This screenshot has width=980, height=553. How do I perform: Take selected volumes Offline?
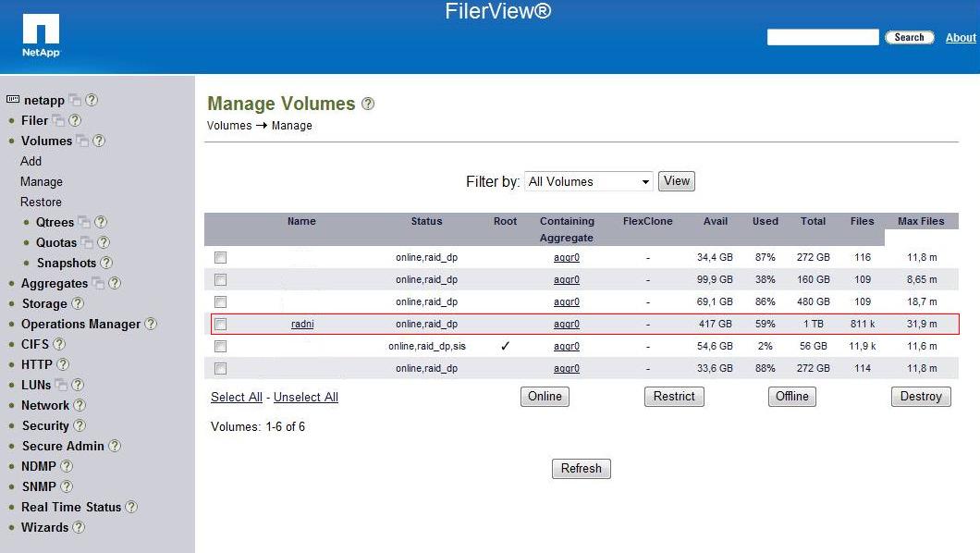[792, 397]
